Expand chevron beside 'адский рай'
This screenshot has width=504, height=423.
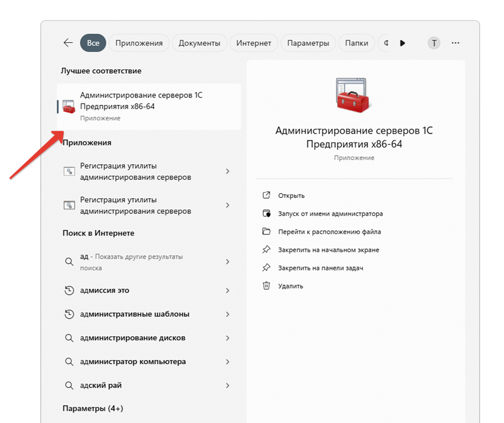tap(227, 385)
